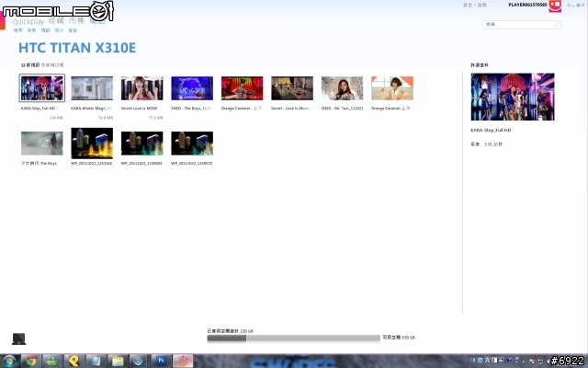Open the yellow ribbon app taskbar icon
The height and width of the screenshot is (368, 588).
click(73, 362)
